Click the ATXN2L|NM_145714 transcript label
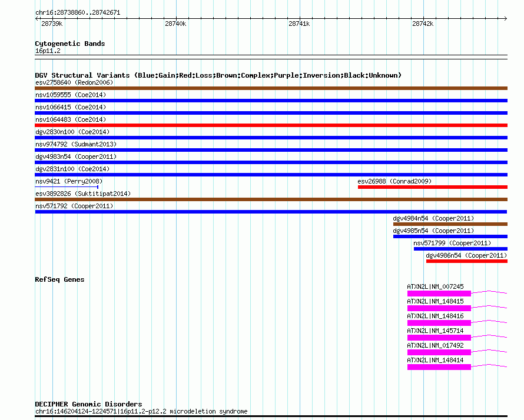The height and width of the screenshot is (420, 524). (x=436, y=331)
